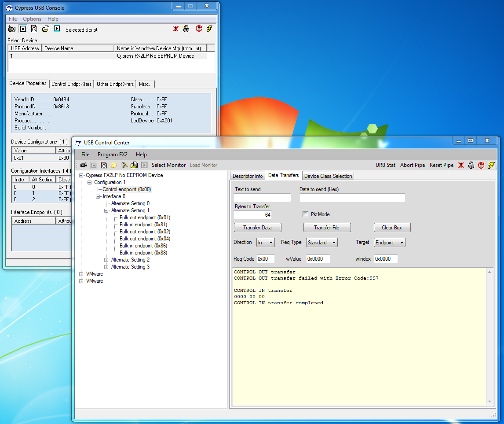The width and height of the screenshot is (504, 424).
Task: Open File menu in Cypress USB Console
Action: (x=13, y=18)
